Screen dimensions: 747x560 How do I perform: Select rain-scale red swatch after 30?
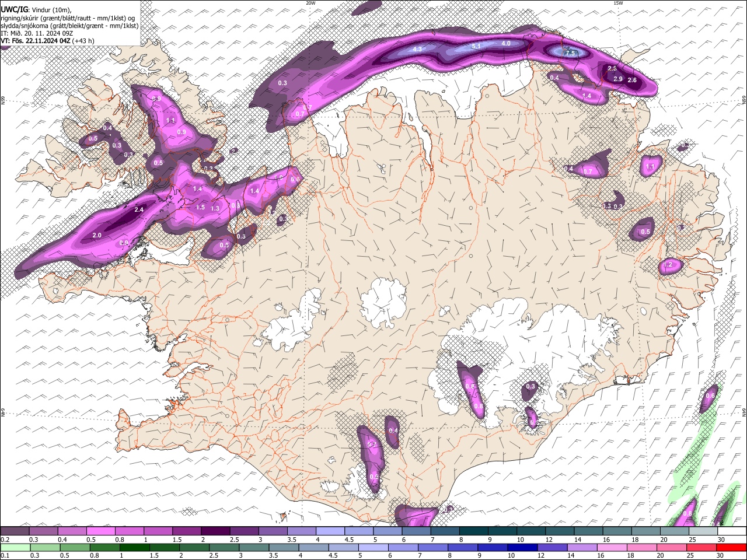pyautogui.click(x=731, y=547)
